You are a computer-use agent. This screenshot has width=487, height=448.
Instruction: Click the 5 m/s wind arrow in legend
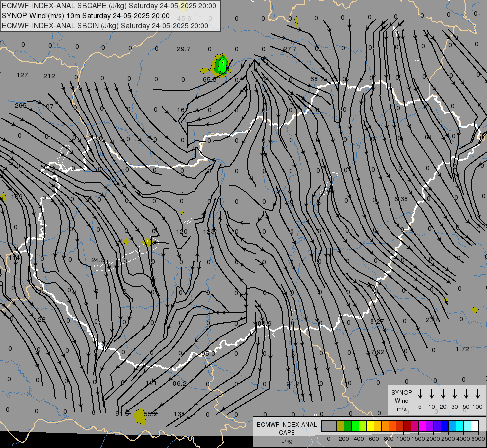click(x=420, y=394)
